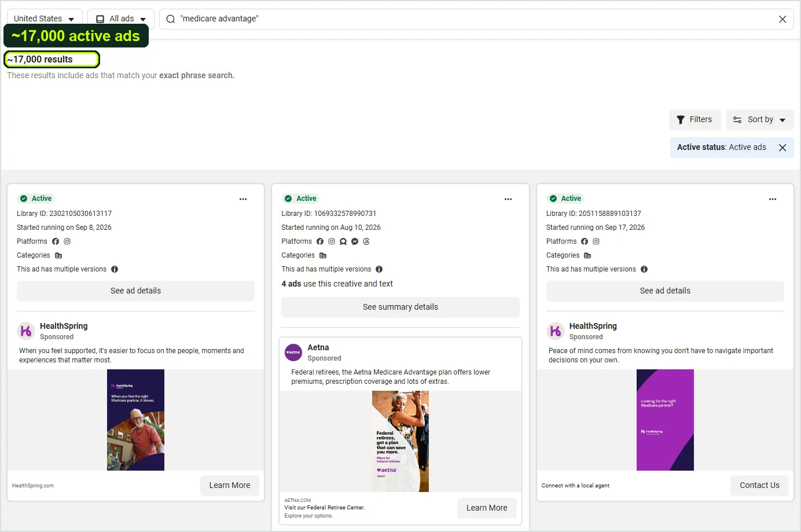Click Facebook platform icon on the Aetna ad
The height and width of the screenshot is (532, 801).
point(320,241)
